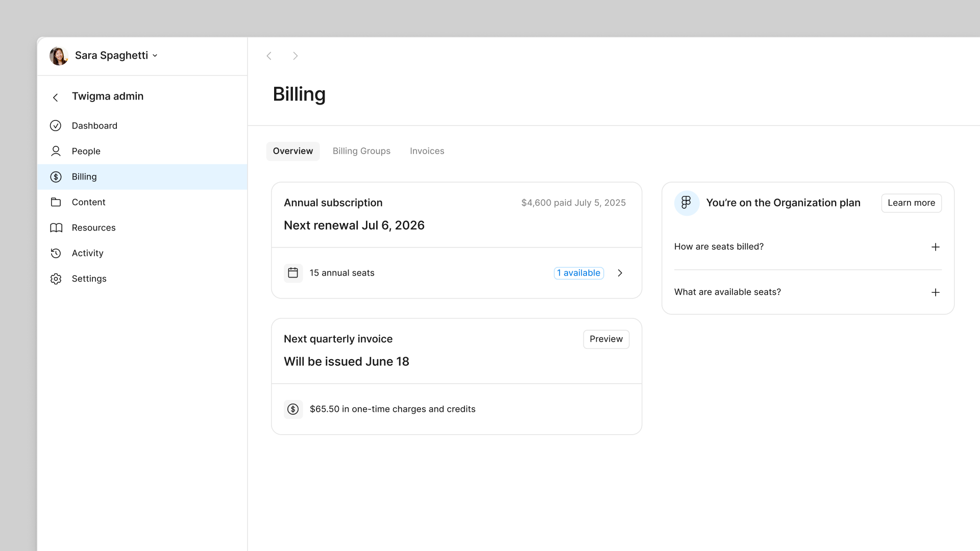The image size is (980, 551).
Task: Go back using the Twigma admin arrow
Action: (x=56, y=97)
